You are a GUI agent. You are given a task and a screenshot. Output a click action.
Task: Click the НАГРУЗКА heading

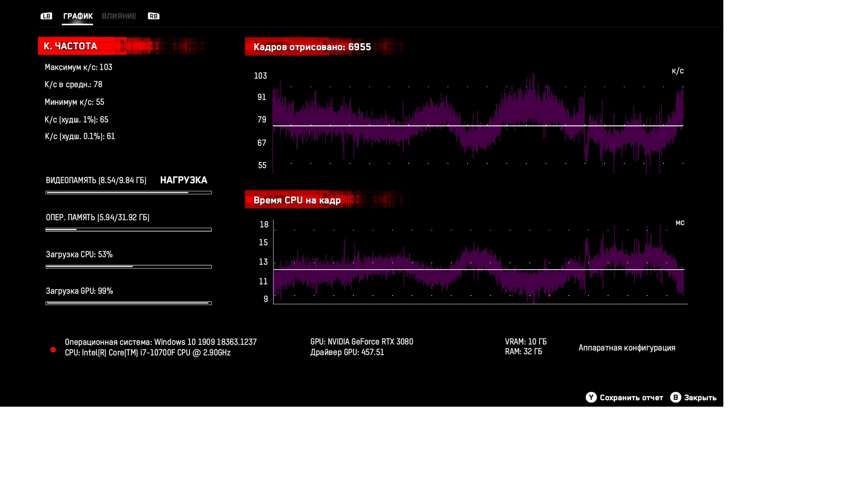pos(183,180)
